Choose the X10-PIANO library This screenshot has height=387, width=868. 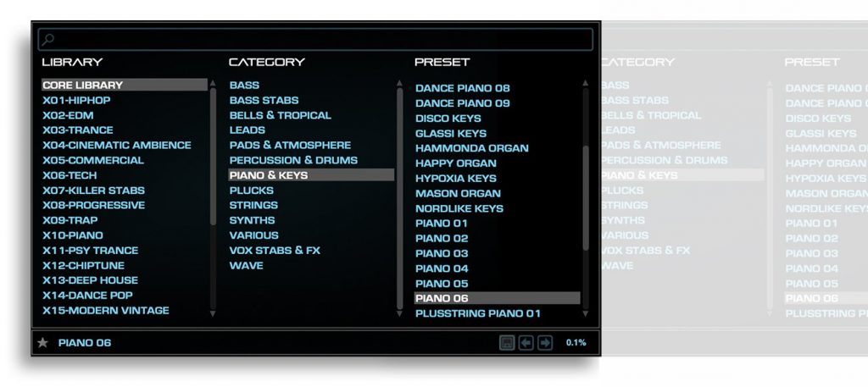click(x=73, y=235)
